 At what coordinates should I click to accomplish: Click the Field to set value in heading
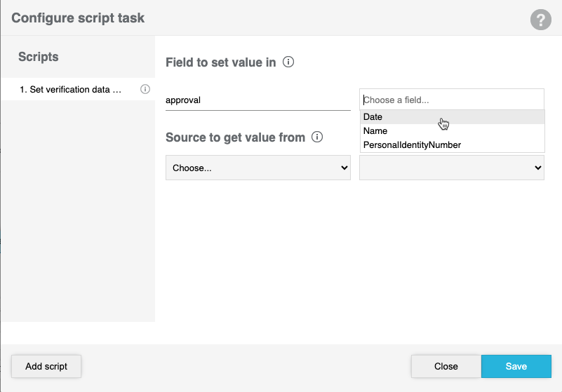coord(220,62)
